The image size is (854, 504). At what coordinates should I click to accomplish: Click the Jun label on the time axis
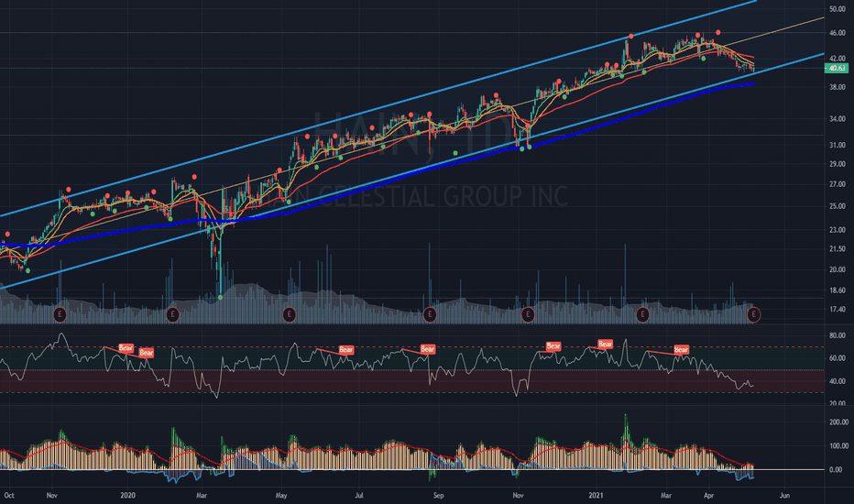[x=784, y=495]
